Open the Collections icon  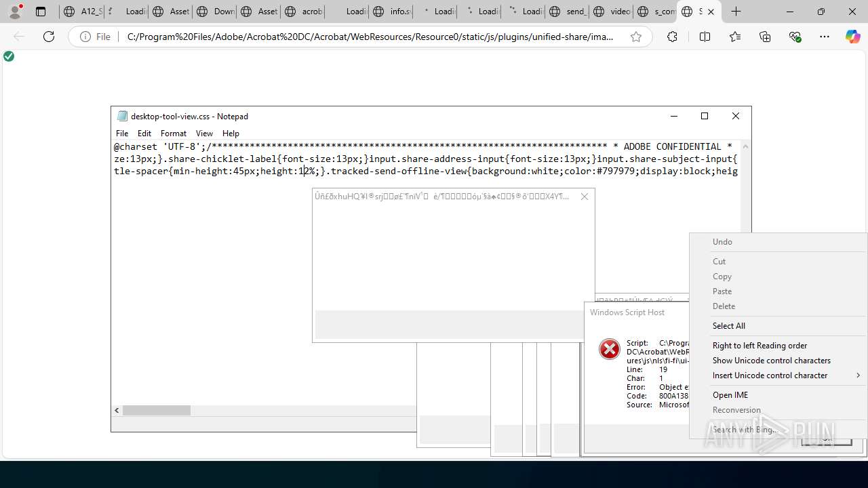765,37
